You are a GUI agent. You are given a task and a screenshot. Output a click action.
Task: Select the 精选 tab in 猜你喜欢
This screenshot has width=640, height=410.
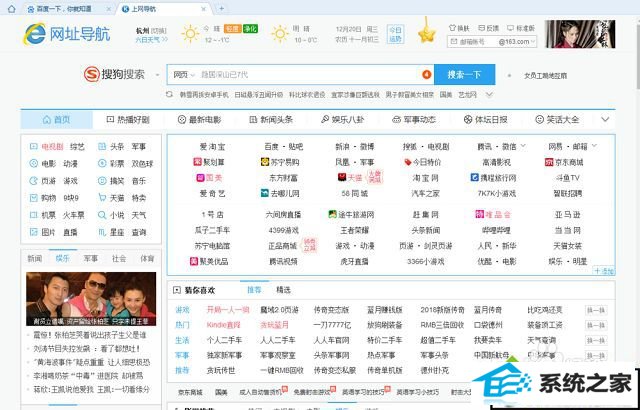[x=283, y=290]
